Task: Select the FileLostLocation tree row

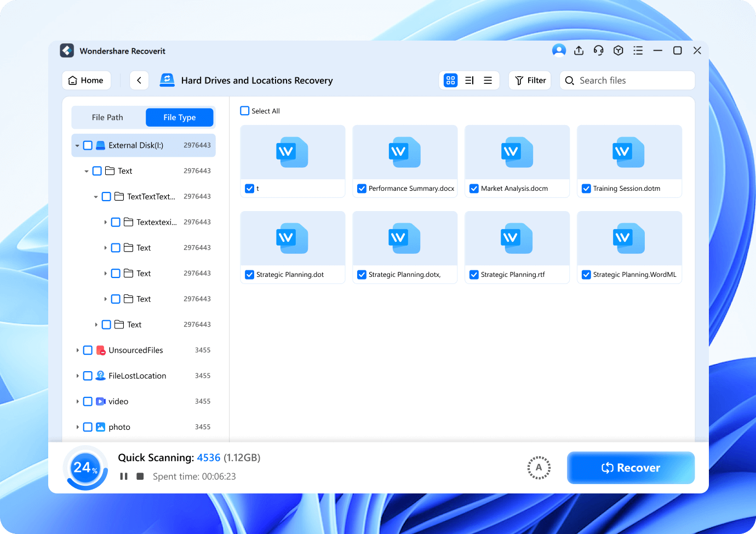Action: tap(144, 376)
